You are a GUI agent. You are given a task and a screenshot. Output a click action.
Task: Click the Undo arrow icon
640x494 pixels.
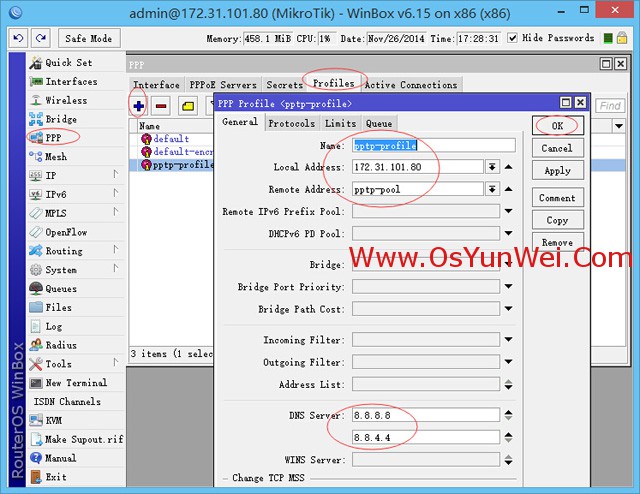point(18,38)
